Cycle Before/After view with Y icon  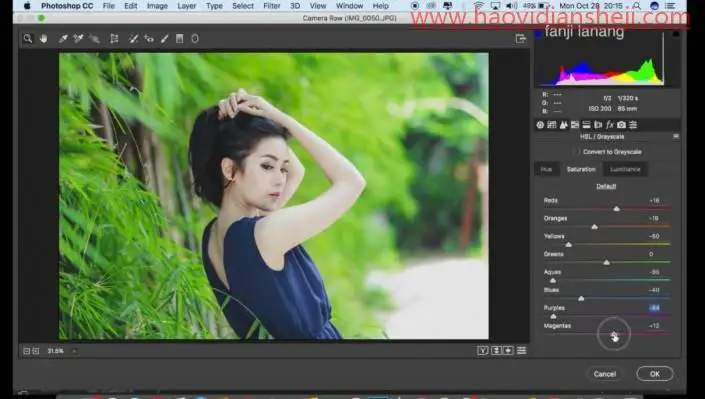click(x=483, y=350)
